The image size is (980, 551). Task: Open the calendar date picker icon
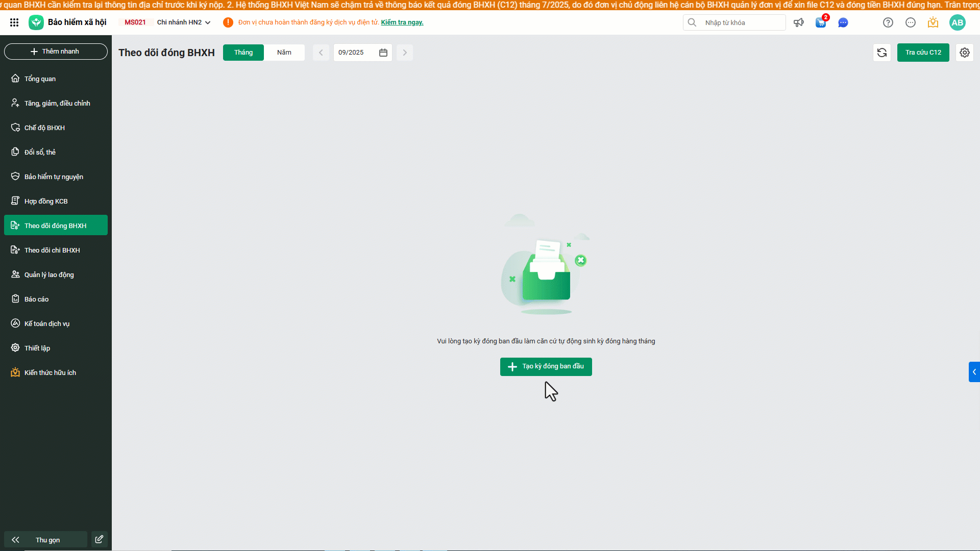[383, 53]
